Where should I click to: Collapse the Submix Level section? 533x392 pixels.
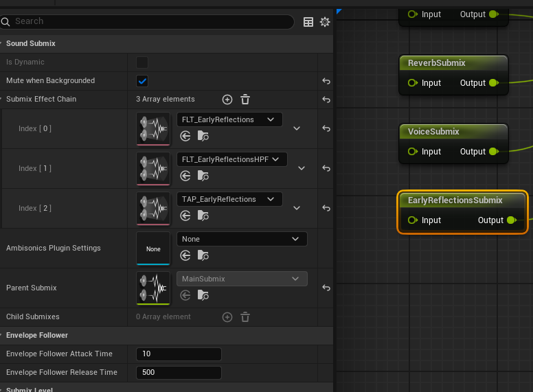pyautogui.click(x=1, y=389)
